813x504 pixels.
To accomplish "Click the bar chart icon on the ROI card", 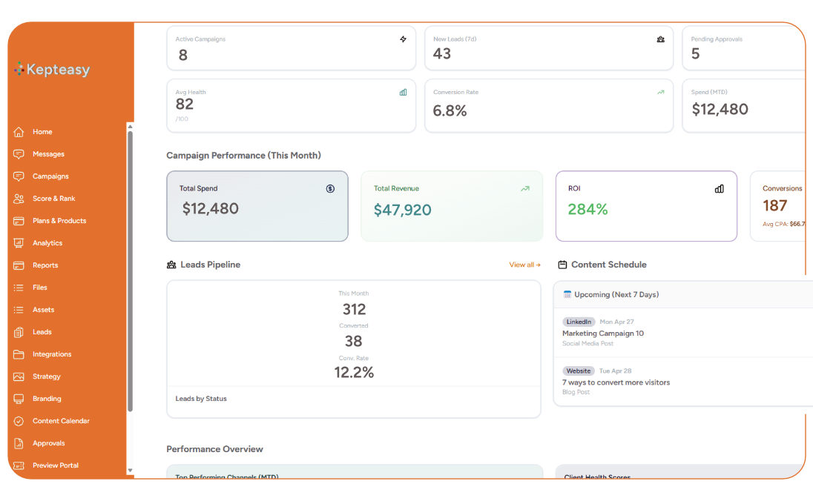I will [x=719, y=189].
